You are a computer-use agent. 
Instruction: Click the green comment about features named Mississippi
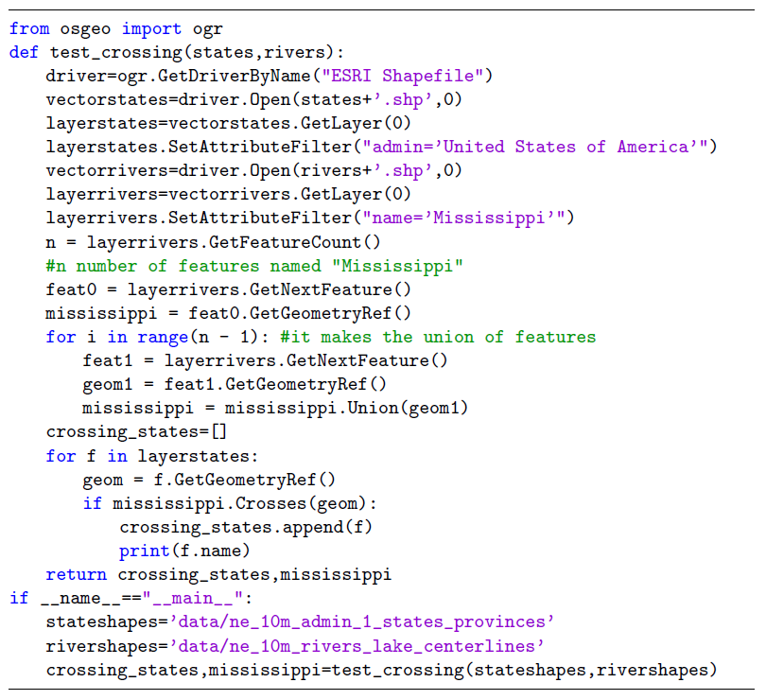click(x=254, y=266)
